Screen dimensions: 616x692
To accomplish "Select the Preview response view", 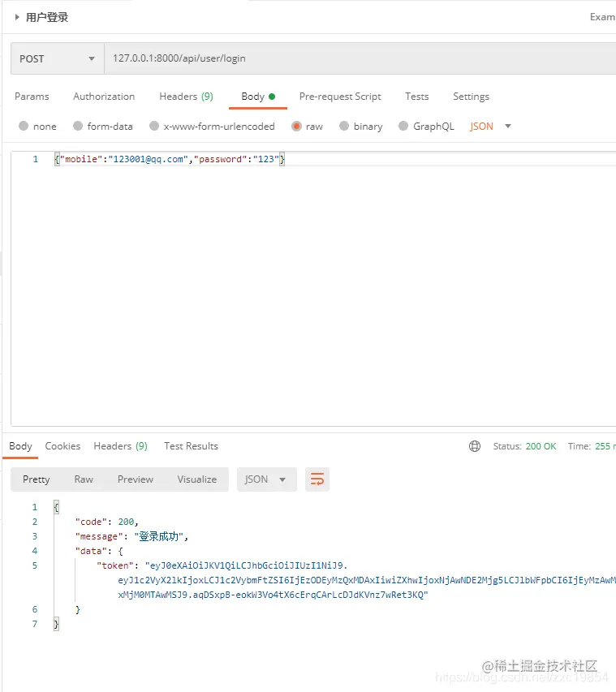I will pyautogui.click(x=135, y=479).
